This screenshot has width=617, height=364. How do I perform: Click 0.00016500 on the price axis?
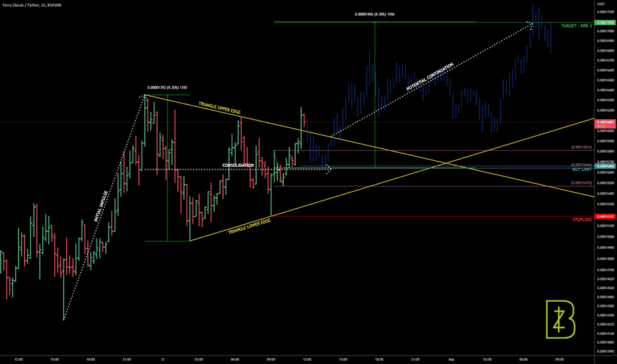606,80
